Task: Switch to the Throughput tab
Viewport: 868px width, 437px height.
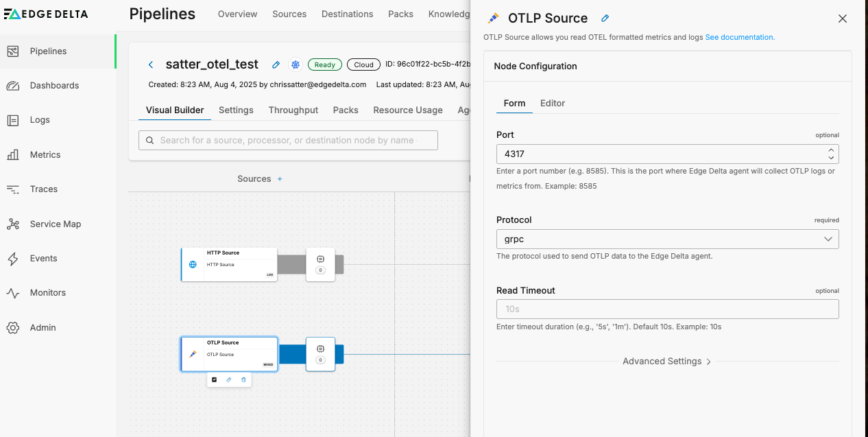Action: tap(293, 110)
